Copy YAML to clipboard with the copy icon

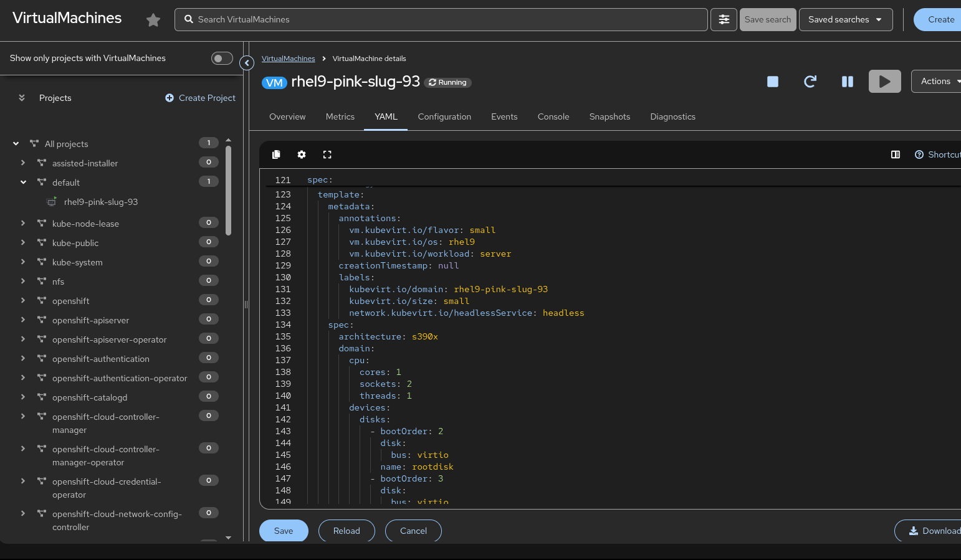[x=276, y=154]
